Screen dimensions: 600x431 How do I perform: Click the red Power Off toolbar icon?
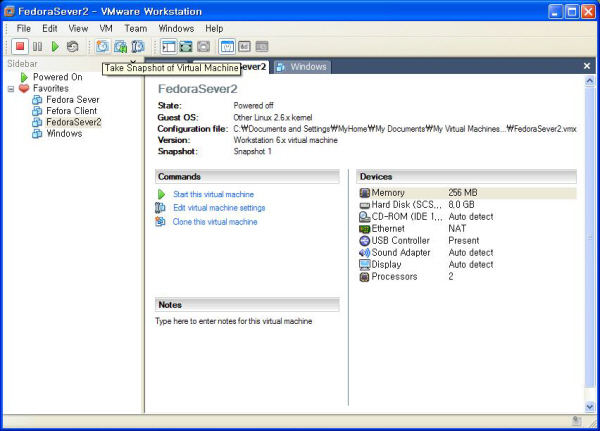pyautogui.click(x=20, y=47)
